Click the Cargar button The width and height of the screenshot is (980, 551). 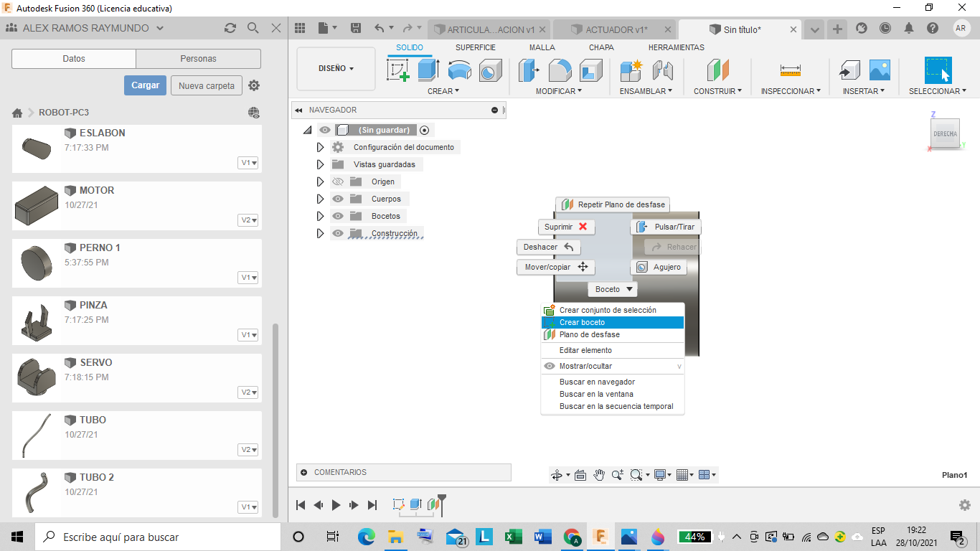click(145, 85)
